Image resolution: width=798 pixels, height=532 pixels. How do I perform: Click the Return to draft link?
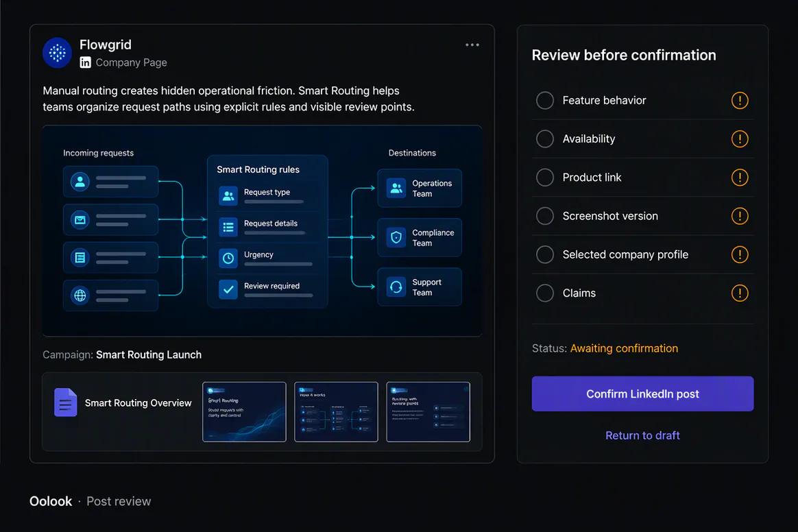643,435
